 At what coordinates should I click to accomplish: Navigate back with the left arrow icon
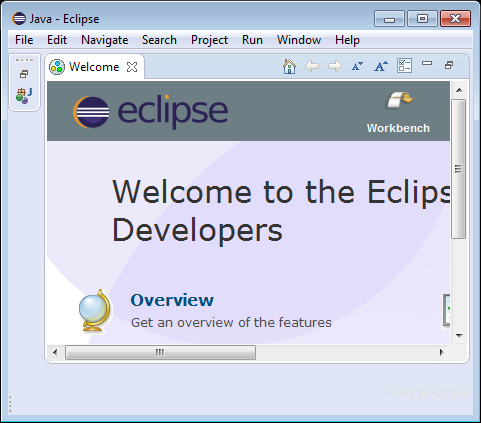click(x=312, y=66)
